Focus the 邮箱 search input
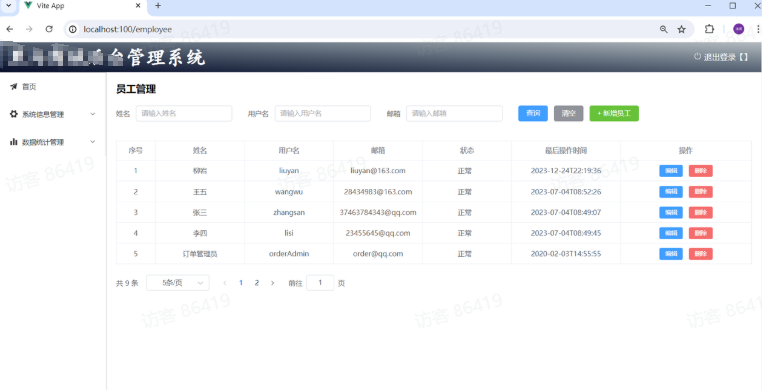The width and height of the screenshot is (762, 390). coord(454,113)
